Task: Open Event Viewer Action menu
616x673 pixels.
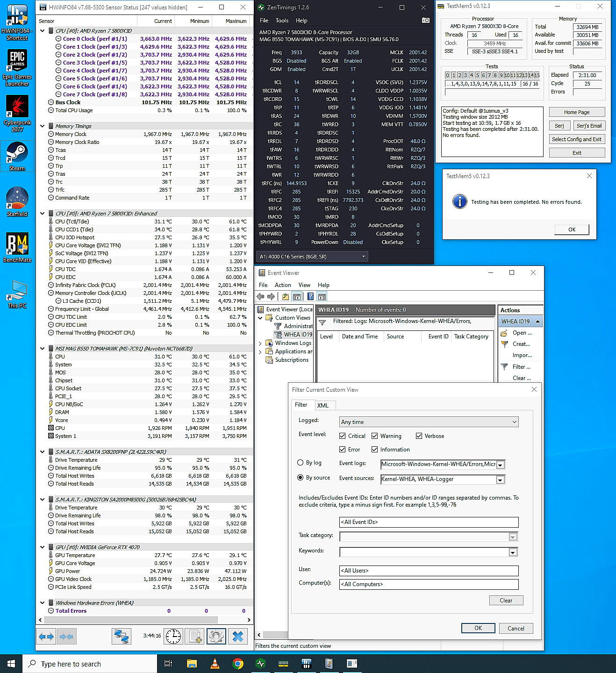Action: coord(283,285)
